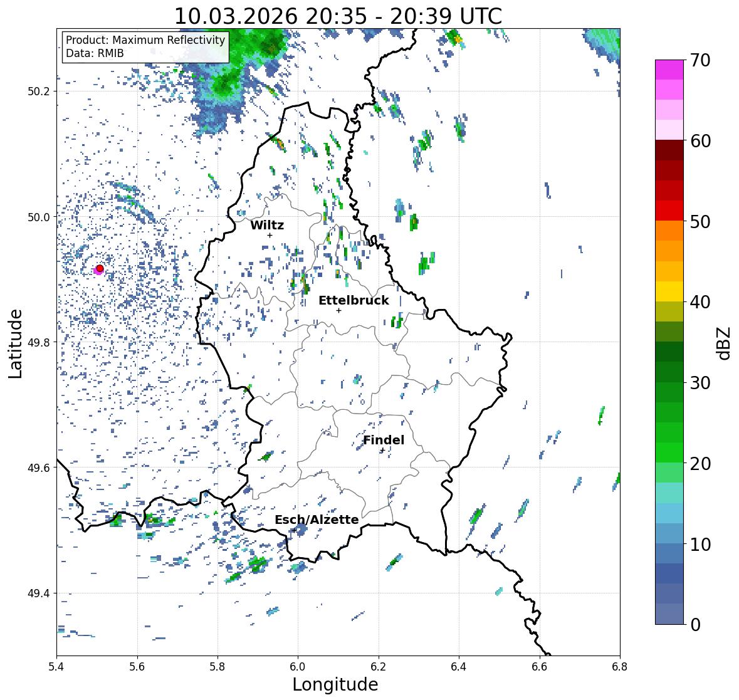
Task: Click the 20 value on the colorbar
Action: [x=700, y=464]
